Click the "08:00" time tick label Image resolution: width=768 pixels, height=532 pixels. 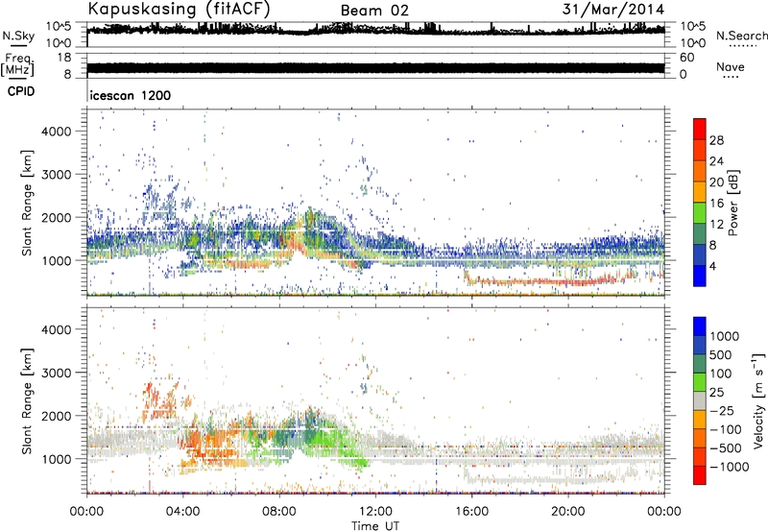point(279,512)
